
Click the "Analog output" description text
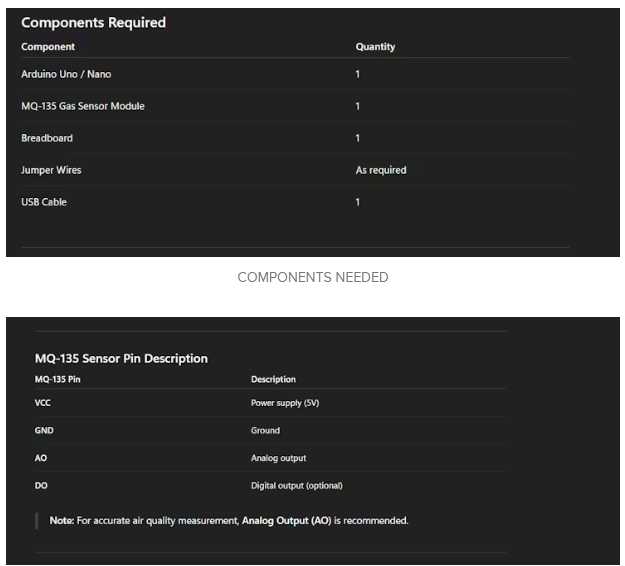[278, 458]
